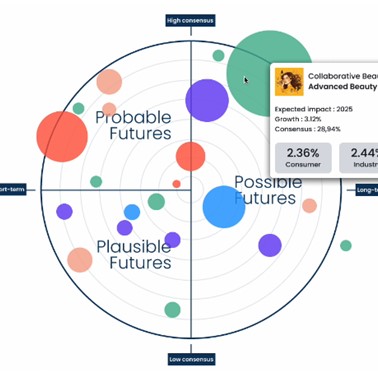Viewport: 378px width, 378px height.
Task: Click the Low consensus axis label
Action: (x=191, y=359)
